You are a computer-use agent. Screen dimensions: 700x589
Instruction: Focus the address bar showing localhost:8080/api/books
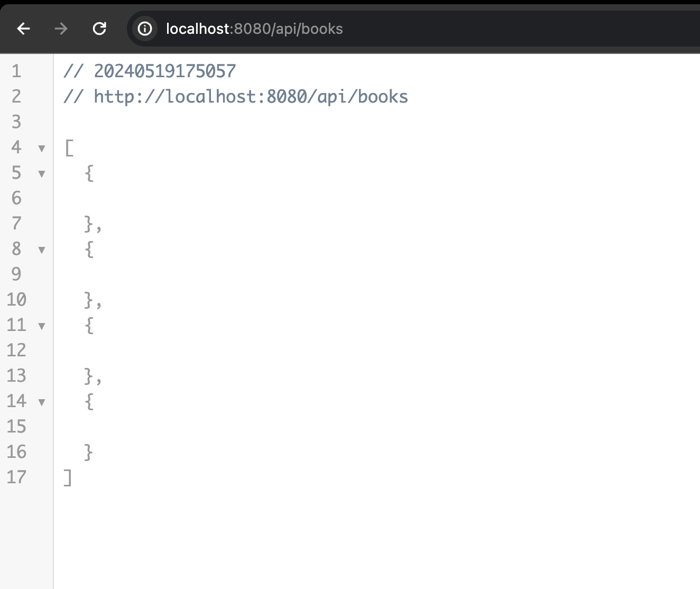click(x=413, y=29)
